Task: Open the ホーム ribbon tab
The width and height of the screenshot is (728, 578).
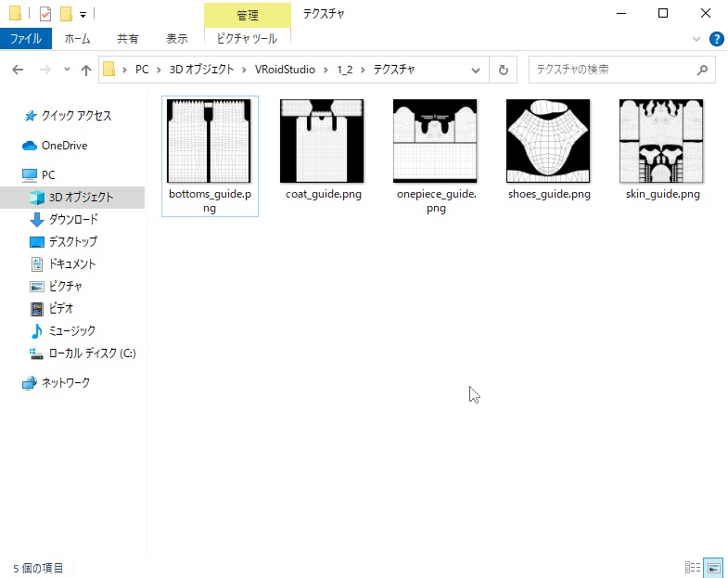Action: click(x=77, y=39)
